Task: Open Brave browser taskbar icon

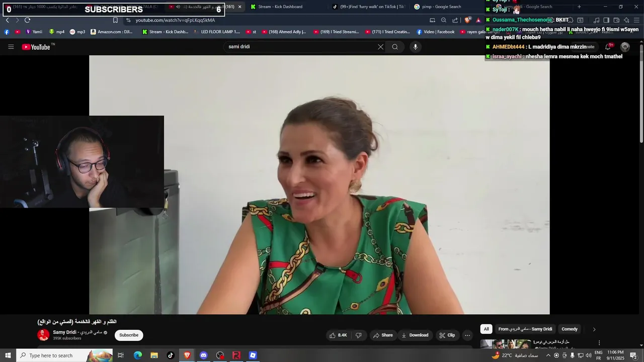Action: [187, 355]
